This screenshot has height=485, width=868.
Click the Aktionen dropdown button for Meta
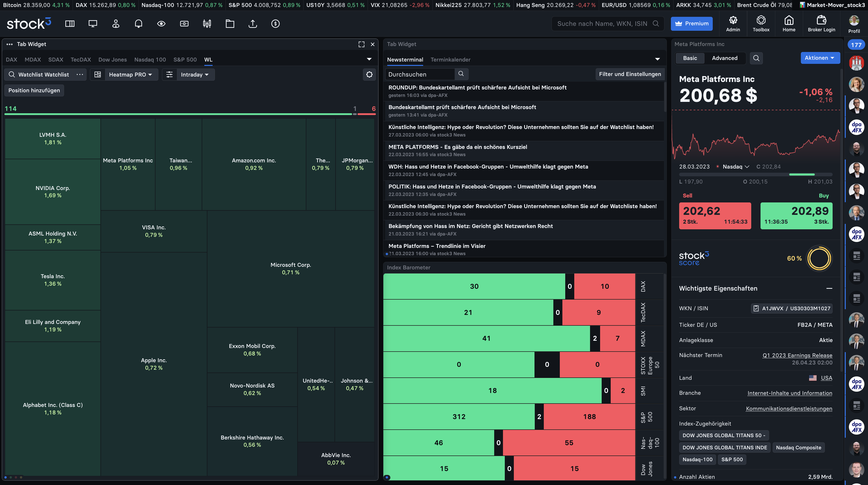(x=819, y=58)
